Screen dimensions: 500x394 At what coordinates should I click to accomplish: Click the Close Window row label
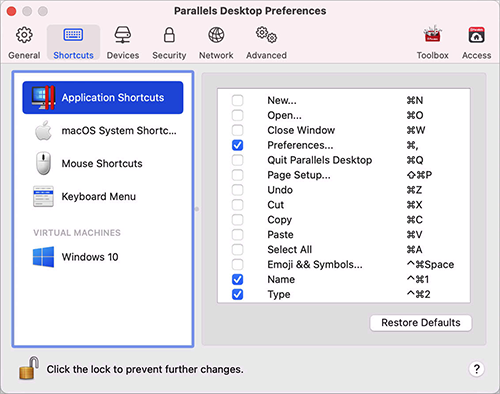click(301, 130)
